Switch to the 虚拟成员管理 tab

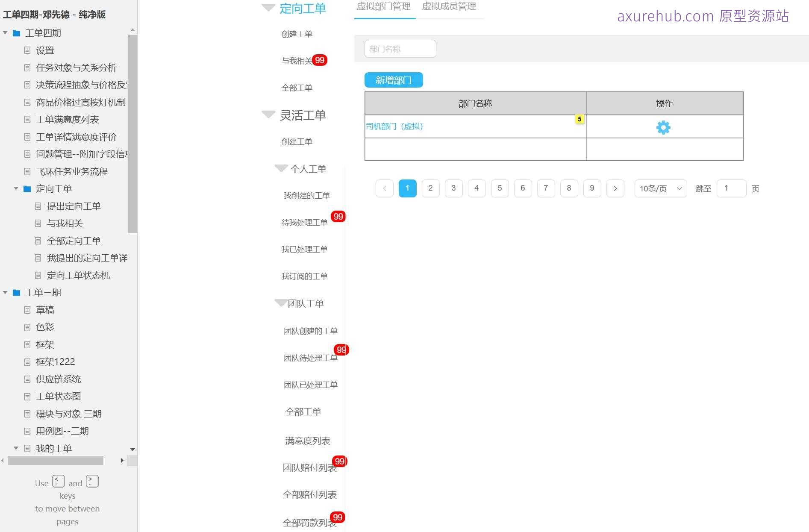pyautogui.click(x=448, y=7)
